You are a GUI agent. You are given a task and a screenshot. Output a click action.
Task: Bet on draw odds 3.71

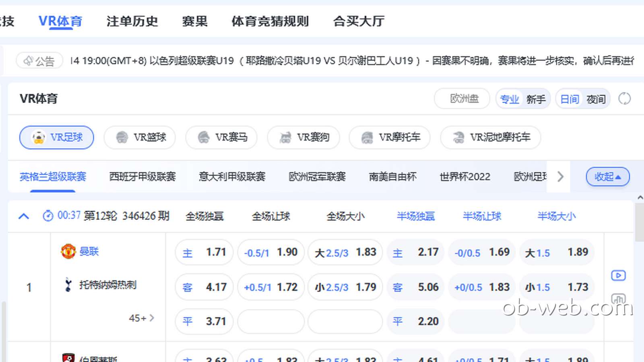click(x=204, y=321)
